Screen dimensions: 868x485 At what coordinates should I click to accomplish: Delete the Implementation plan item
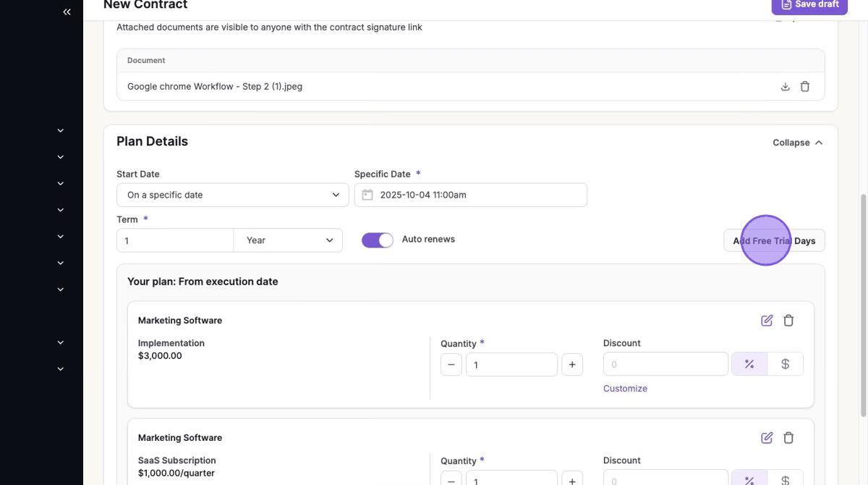(x=788, y=320)
